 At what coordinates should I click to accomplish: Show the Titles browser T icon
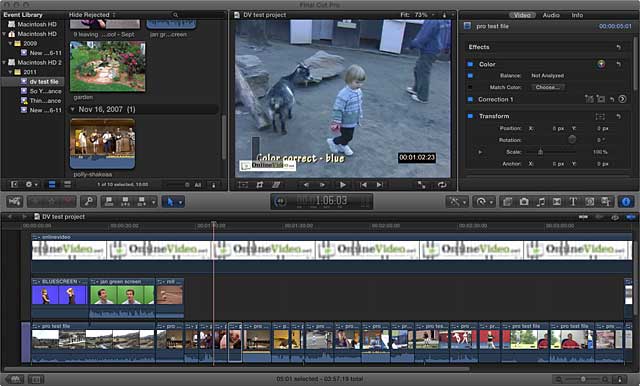tap(573, 202)
